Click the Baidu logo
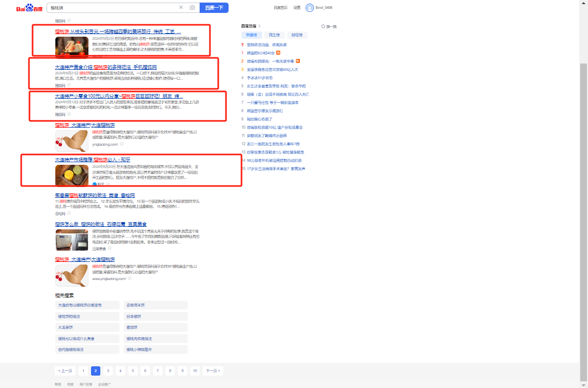The height and width of the screenshot is (388, 588). tap(29, 8)
